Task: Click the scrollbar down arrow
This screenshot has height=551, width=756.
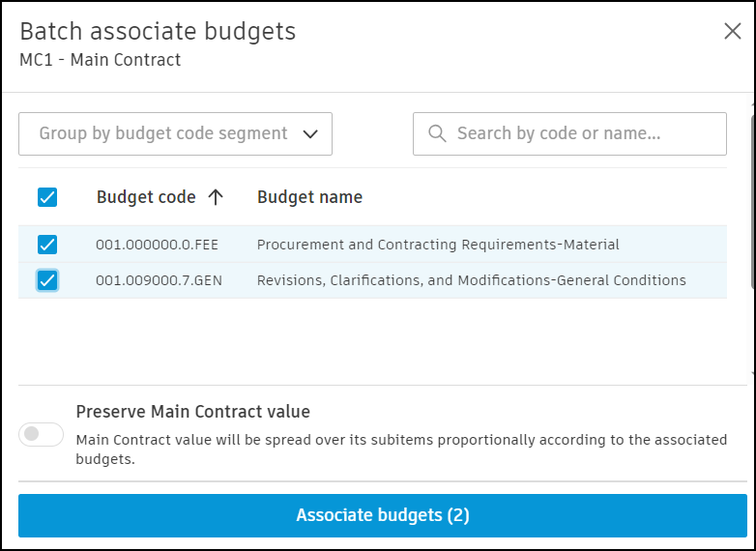Action: (x=752, y=373)
